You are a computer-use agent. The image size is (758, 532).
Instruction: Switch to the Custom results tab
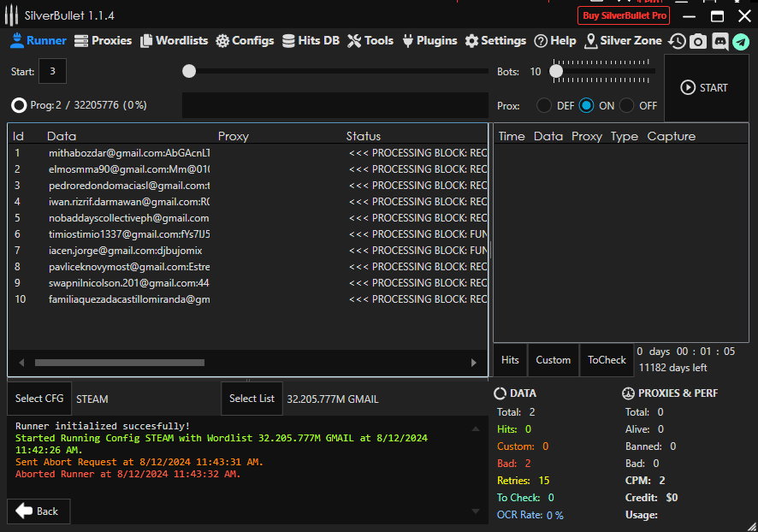click(x=553, y=360)
